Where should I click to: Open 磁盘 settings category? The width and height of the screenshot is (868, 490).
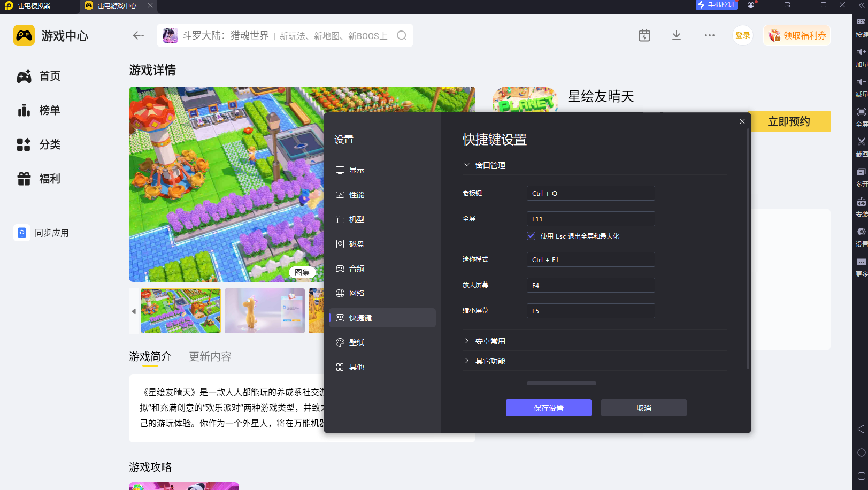tap(357, 243)
